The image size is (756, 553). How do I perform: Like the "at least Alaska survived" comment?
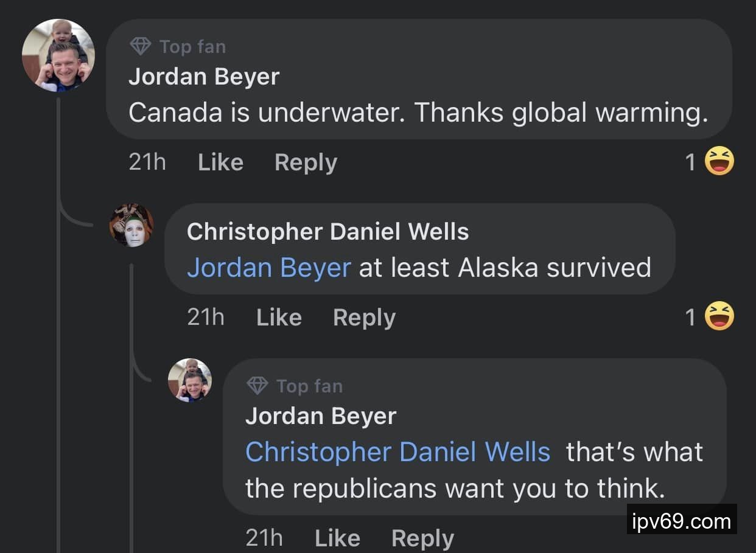point(279,318)
